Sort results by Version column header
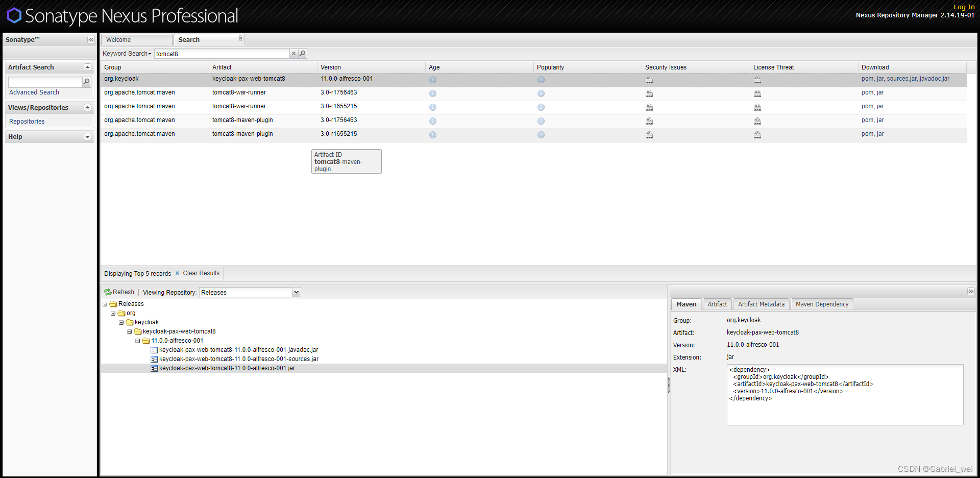Screen dimensions: 980x478 coord(371,67)
